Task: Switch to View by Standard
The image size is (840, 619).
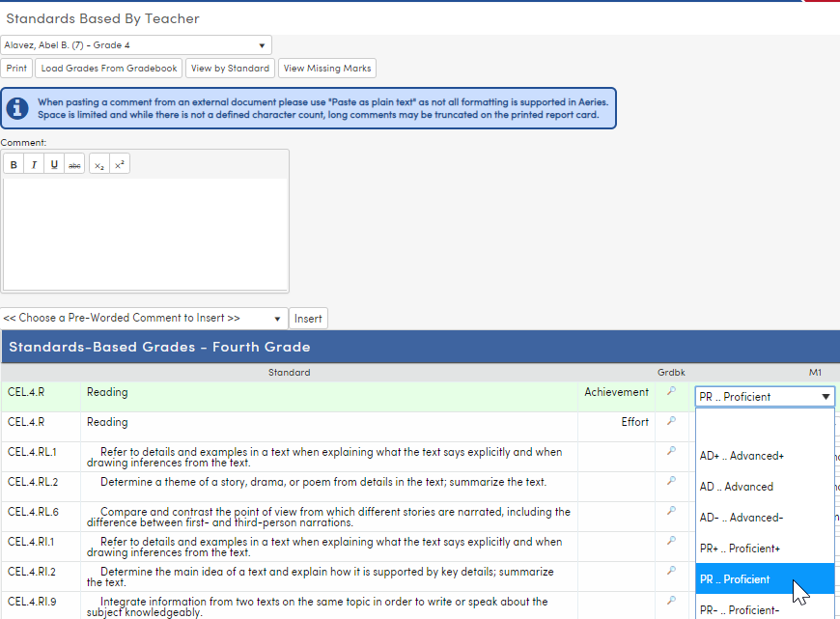Action: [x=230, y=68]
